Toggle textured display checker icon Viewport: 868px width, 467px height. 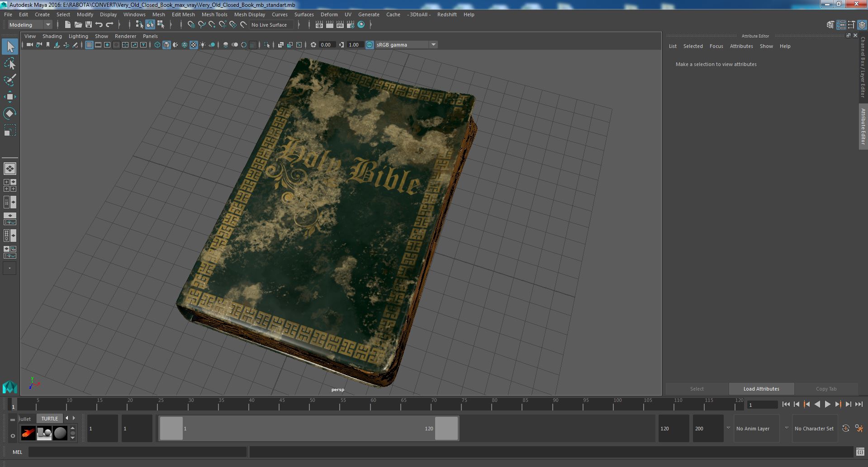[194, 45]
